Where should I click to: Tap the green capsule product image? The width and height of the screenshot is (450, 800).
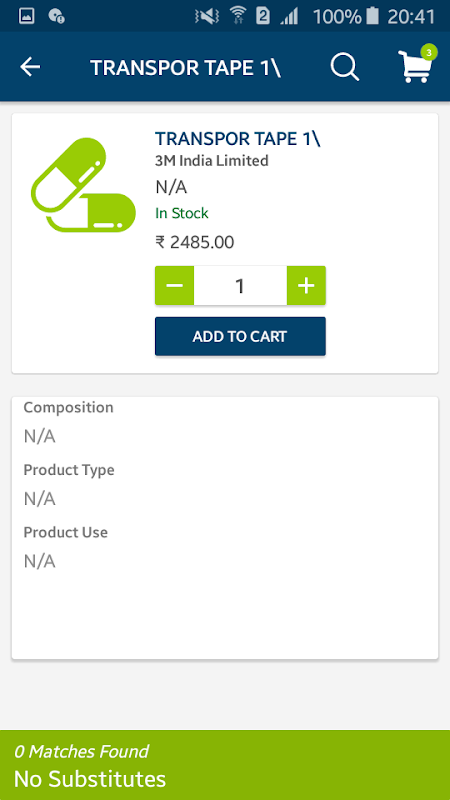[x=83, y=185]
